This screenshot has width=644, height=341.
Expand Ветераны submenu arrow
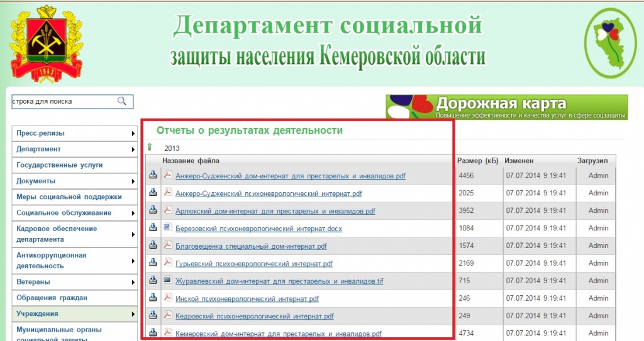pos(133,283)
